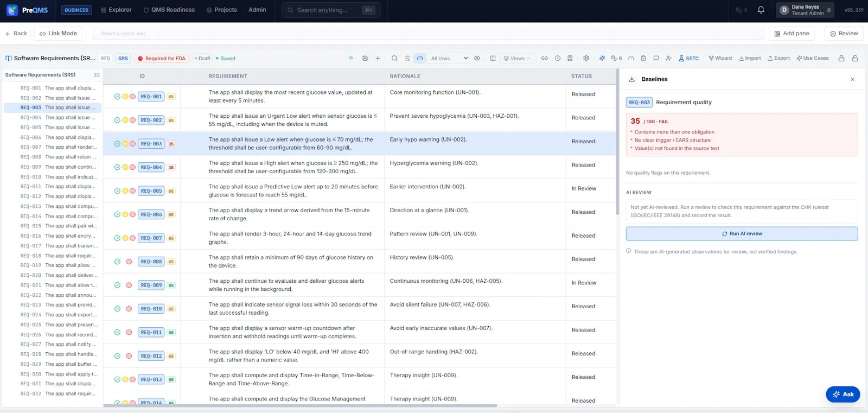Open the comments speech bubble icon
The image size is (868, 413).
tap(656, 58)
